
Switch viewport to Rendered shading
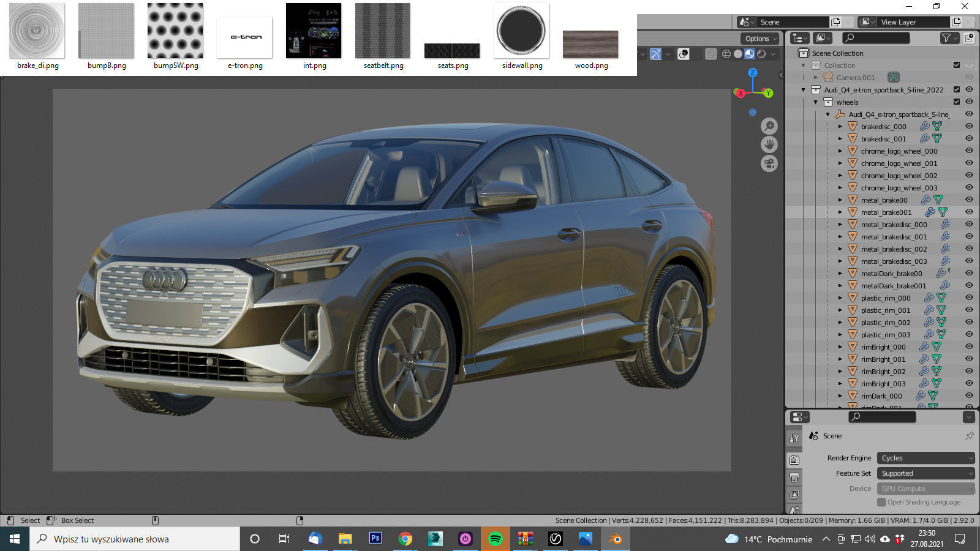[x=761, y=54]
